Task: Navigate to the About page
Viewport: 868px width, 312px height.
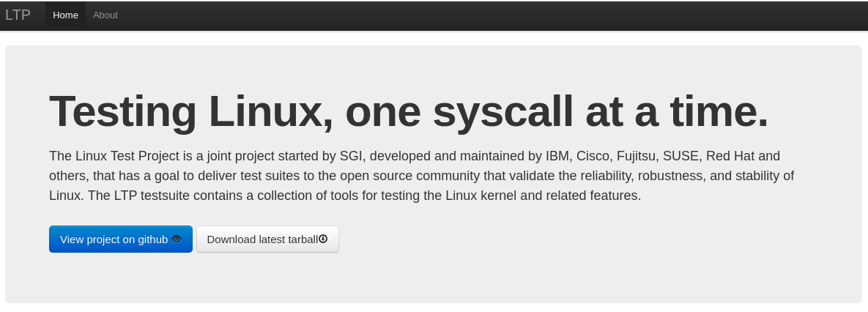Action: (x=105, y=15)
